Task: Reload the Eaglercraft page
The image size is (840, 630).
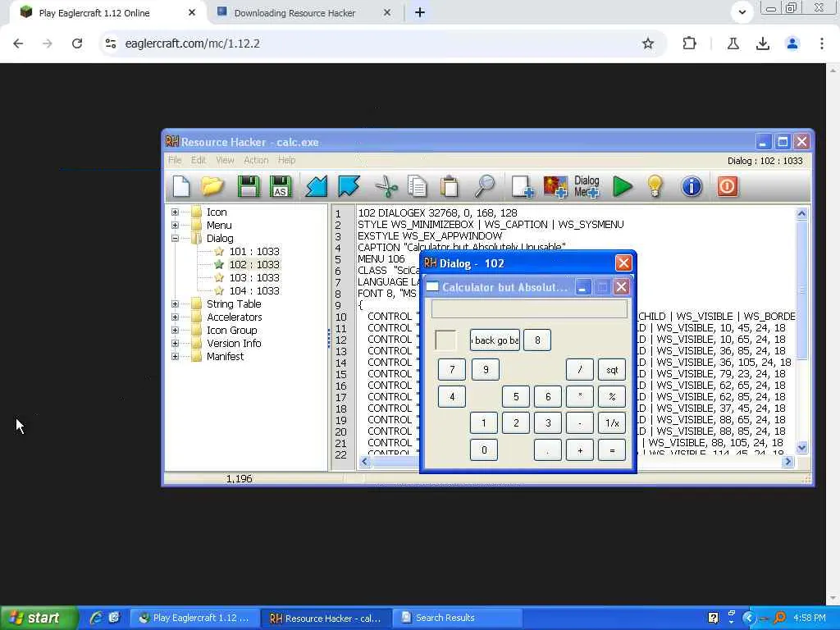Action: tap(77, 43)
